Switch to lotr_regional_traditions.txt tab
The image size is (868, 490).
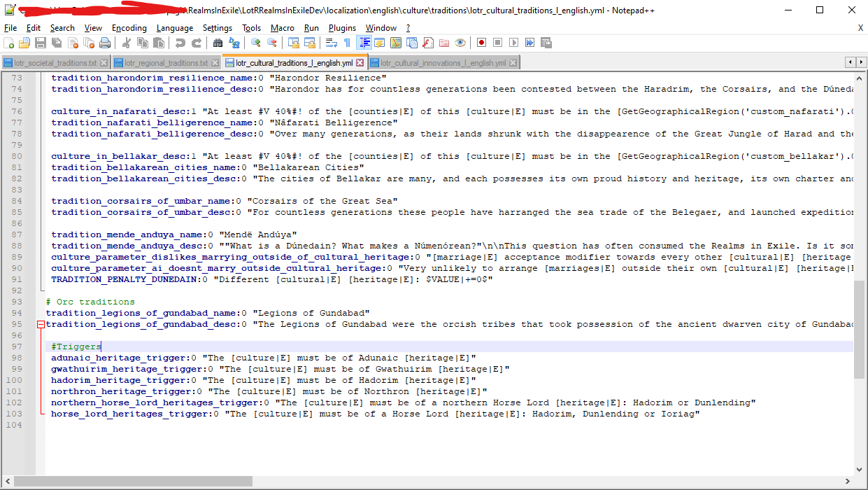pos(166,63)
